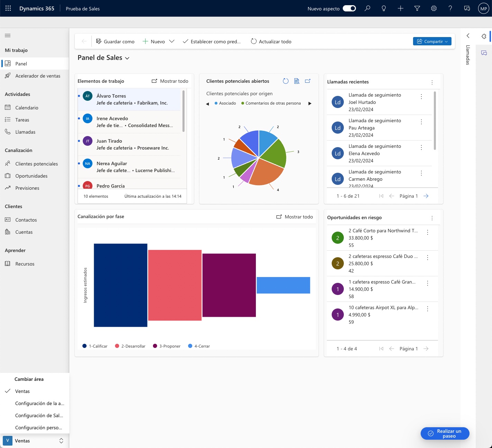Collapse the hamburger navigation menu
492x448 pixels.
8,35
